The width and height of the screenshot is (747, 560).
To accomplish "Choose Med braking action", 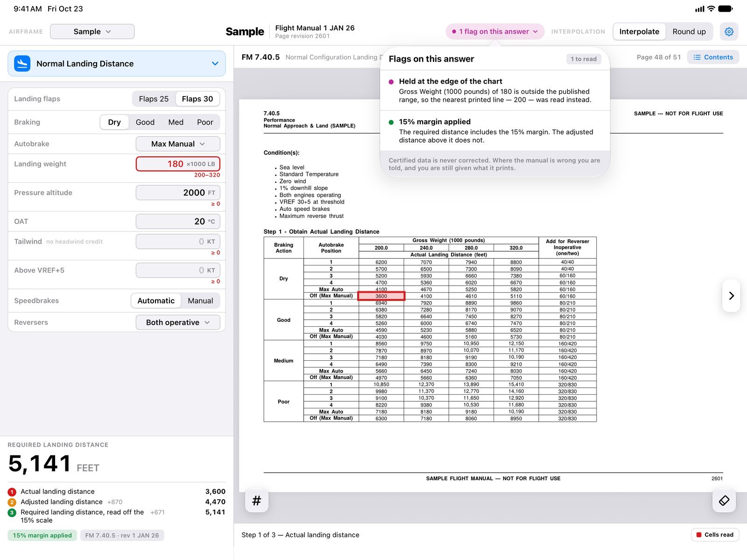I will click(x=176, y=122).
